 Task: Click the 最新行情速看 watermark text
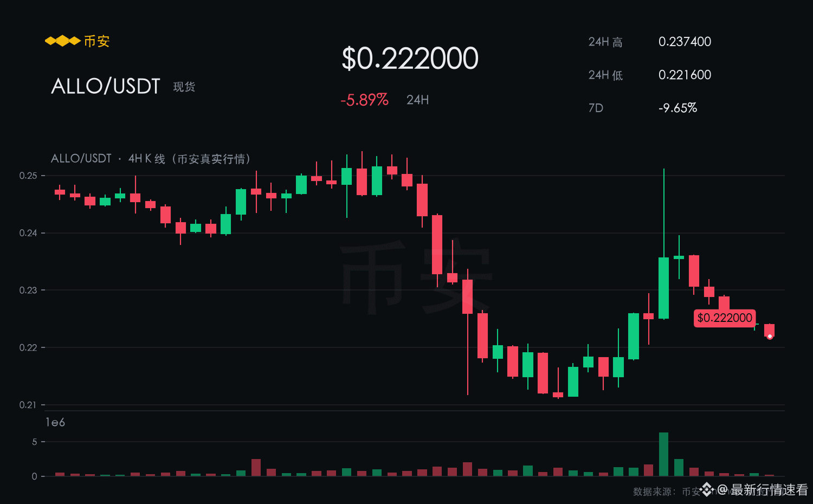(x=770, y=490)
